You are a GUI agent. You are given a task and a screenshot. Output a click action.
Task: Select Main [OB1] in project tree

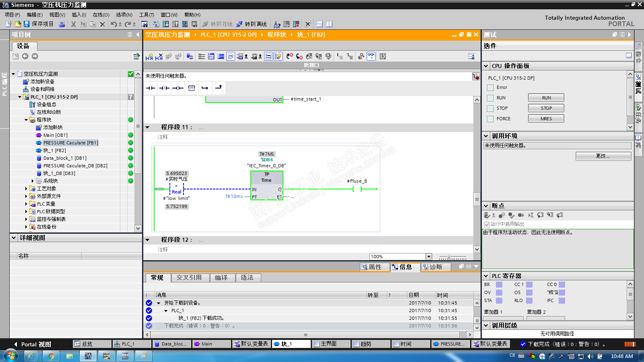click(56, 135)
